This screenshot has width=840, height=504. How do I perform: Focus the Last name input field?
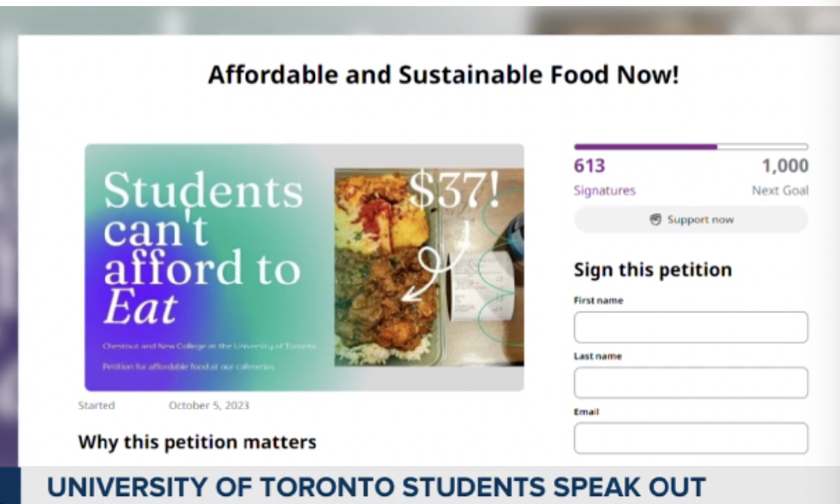coord(691,382)
